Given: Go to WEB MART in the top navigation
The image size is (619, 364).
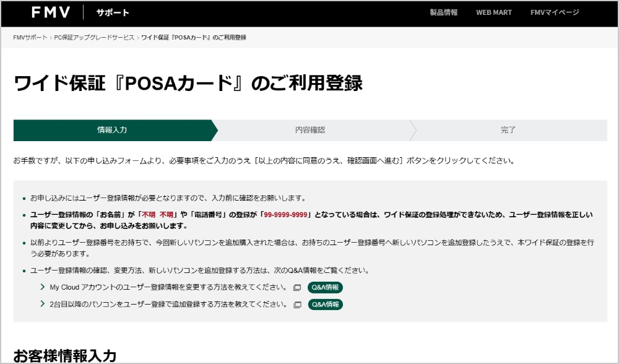Looking at the screenshot, I should pyautogui.click(x=493, y=12).
